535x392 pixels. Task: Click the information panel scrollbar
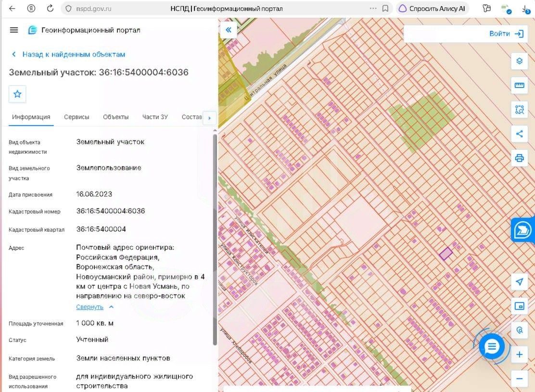[215, 240]
